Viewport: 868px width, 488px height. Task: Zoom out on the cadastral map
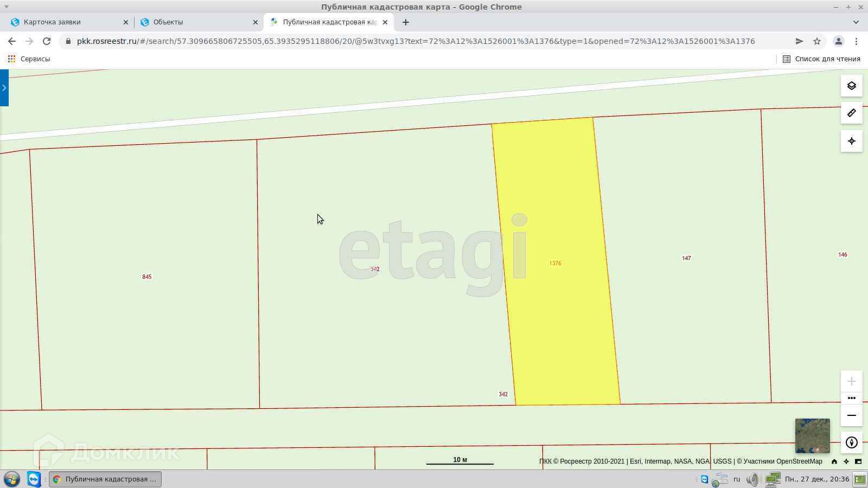[x=851, y=415]
